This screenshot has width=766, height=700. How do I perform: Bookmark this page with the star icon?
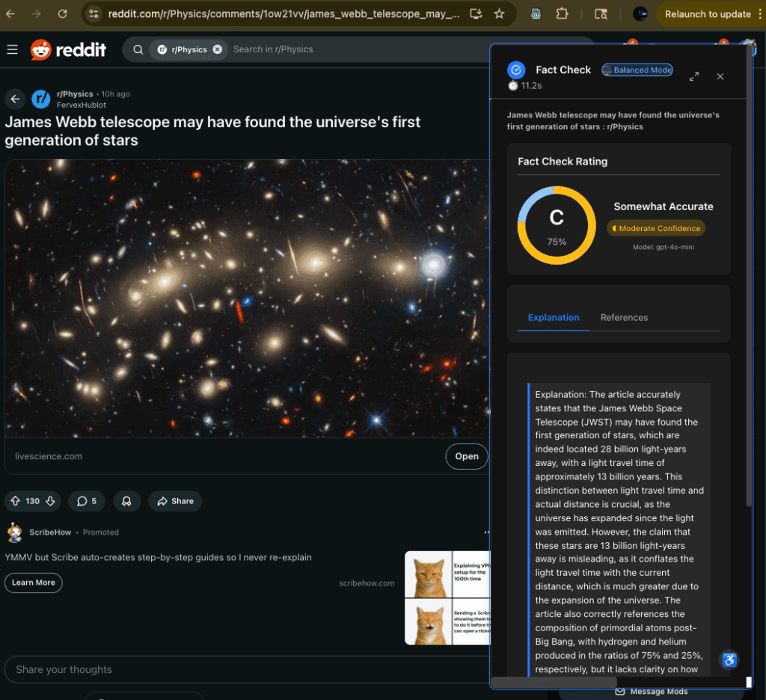coord(499,13)
